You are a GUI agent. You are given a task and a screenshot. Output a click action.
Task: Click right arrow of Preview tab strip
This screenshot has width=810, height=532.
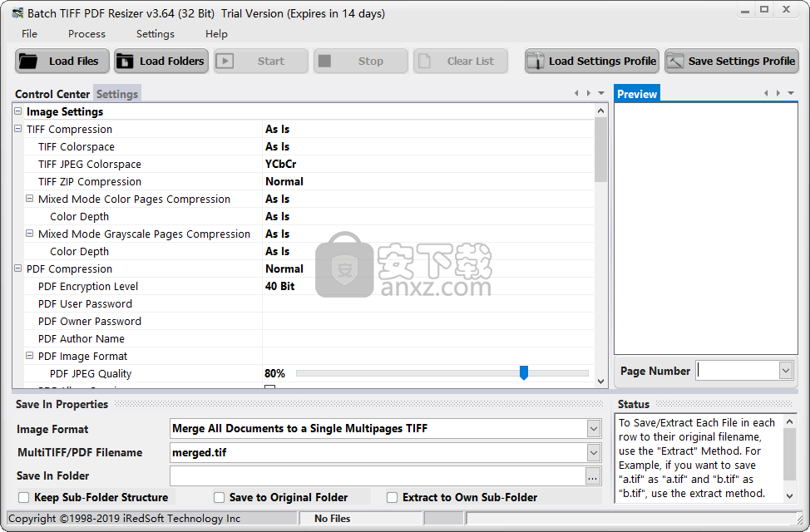pyautogui.click(x=778, y=93)
